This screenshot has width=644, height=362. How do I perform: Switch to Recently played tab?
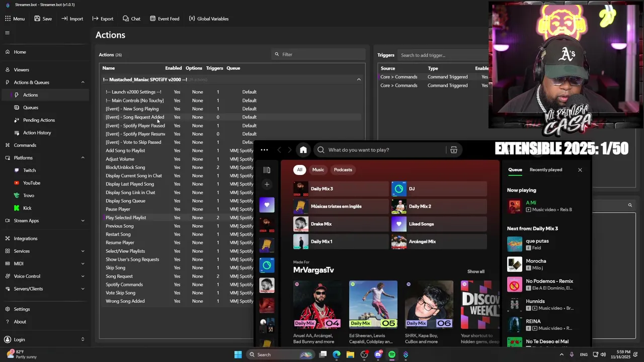pos(546,169)
